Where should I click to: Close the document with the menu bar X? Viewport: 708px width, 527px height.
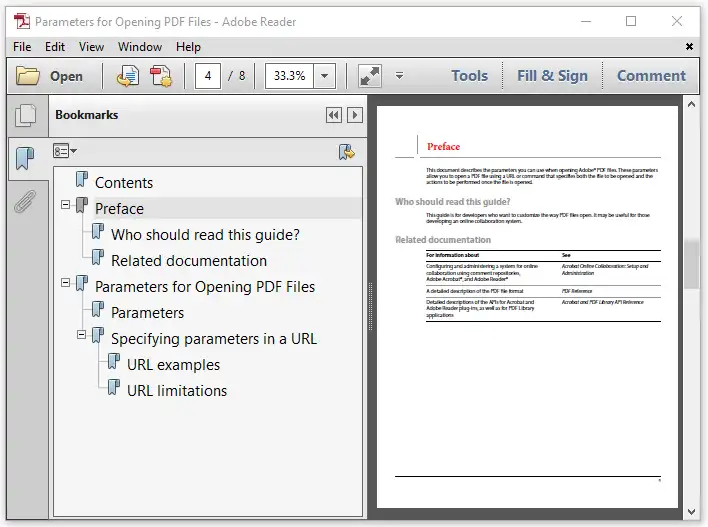689,46
